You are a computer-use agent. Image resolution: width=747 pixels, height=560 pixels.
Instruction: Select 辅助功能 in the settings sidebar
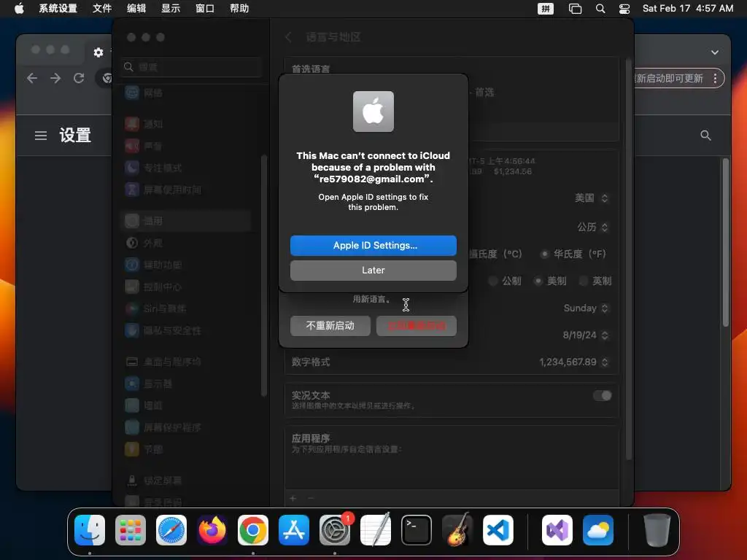coord(186,265)
